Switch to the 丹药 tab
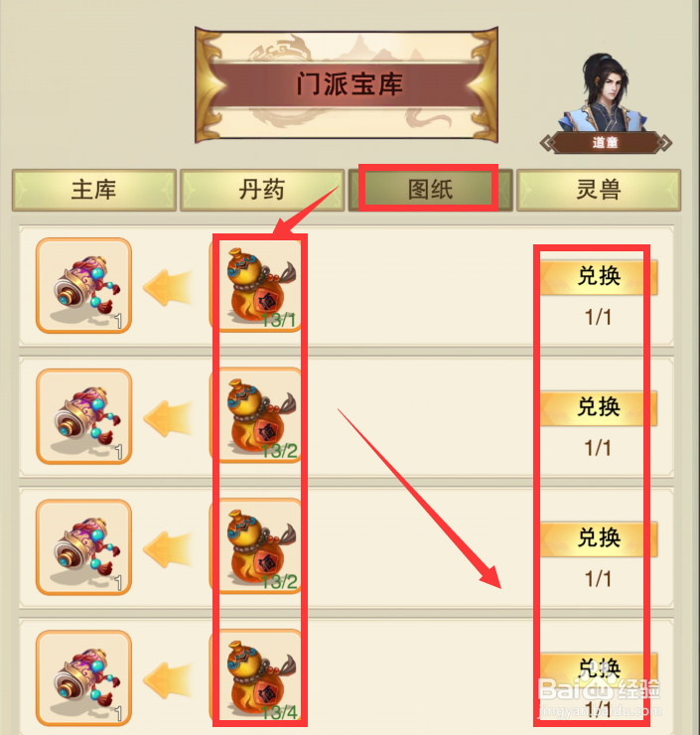This screenshot has height=735, width=700. pyautogui.click(x=262, y=191)
